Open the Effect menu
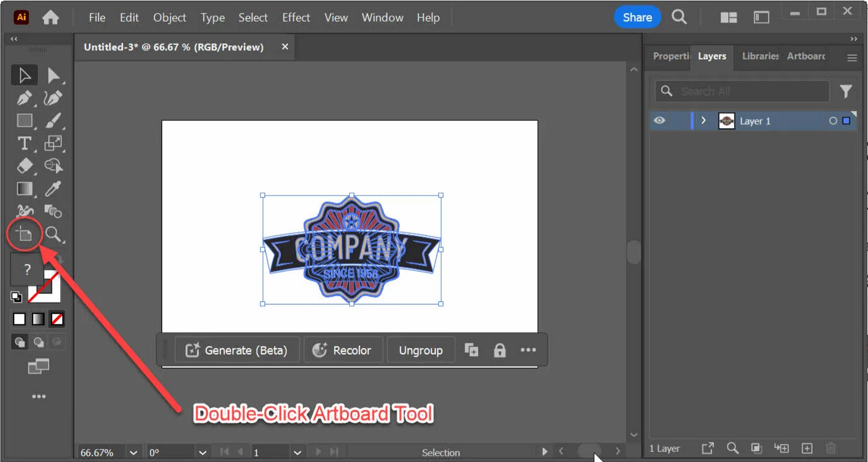This screenshot has height=462, width=868. click(296, 17)
